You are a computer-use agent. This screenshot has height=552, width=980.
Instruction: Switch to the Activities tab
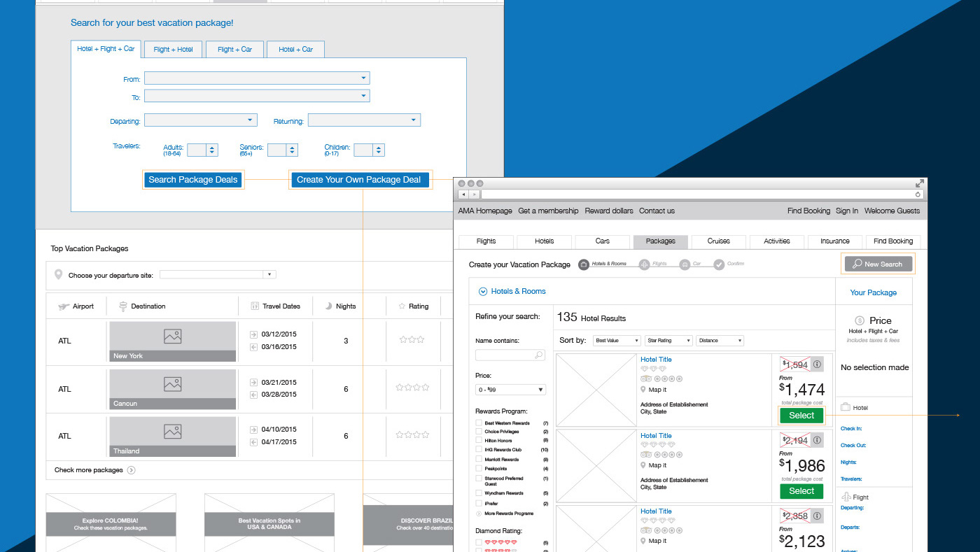(776, 241)
